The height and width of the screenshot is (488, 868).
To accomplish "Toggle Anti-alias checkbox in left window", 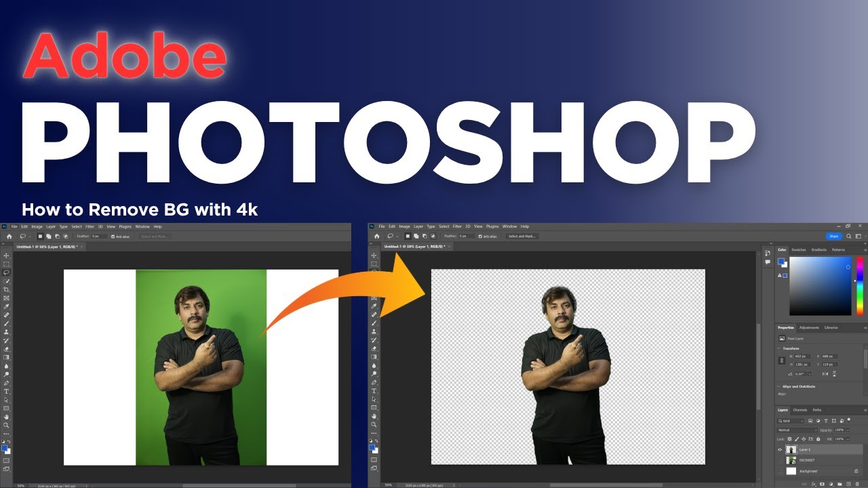I will pos(113,237).
